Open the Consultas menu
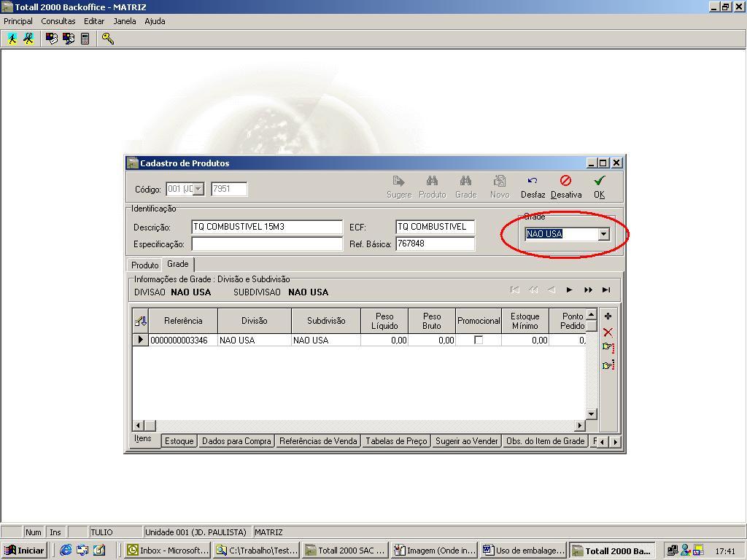 pos(58,21)
